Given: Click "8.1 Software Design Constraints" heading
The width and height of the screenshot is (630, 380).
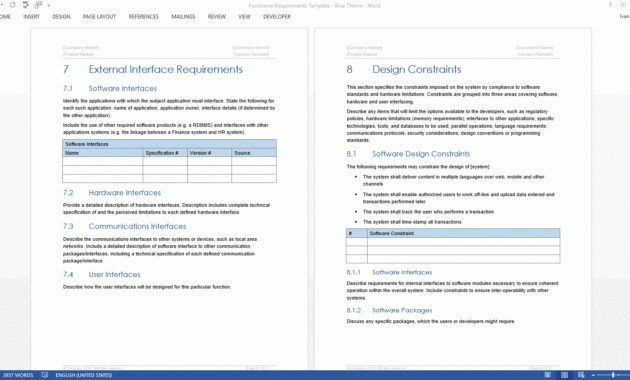Looking at the screenshot, I should coord(408,154).
